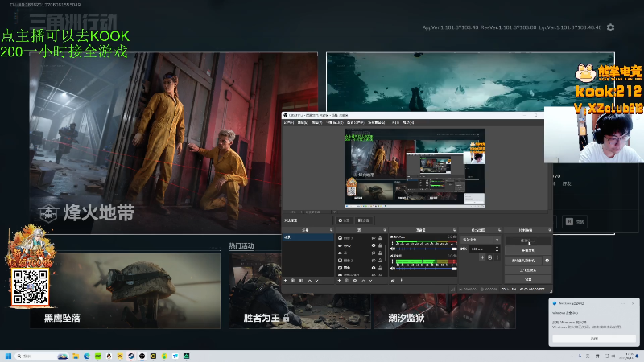Viewport: 644px width, 362px height.
Task: Open the 烽火地带 game mode card
Action: [174, 143]
